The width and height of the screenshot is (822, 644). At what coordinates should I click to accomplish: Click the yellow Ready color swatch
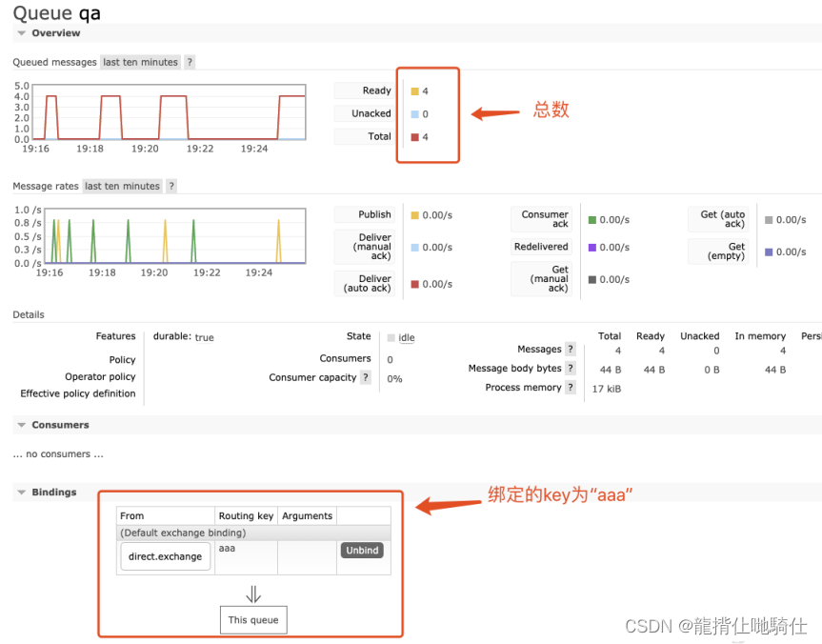click(x=414, y=91)
